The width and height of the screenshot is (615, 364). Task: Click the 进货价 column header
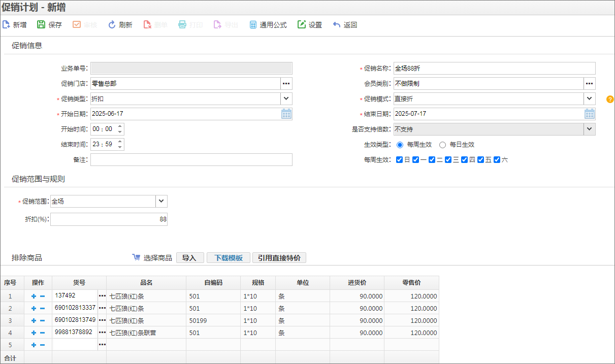coord(357,283)
